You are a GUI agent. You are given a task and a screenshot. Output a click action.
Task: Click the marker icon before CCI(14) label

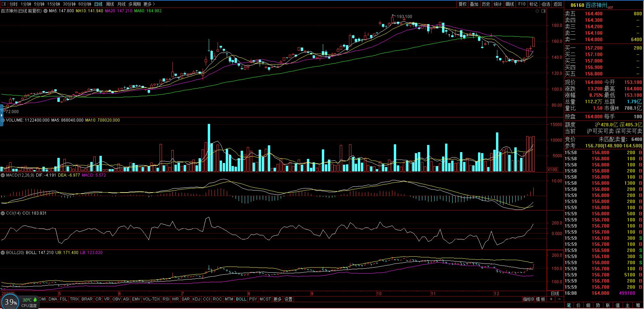click(3, 213)
